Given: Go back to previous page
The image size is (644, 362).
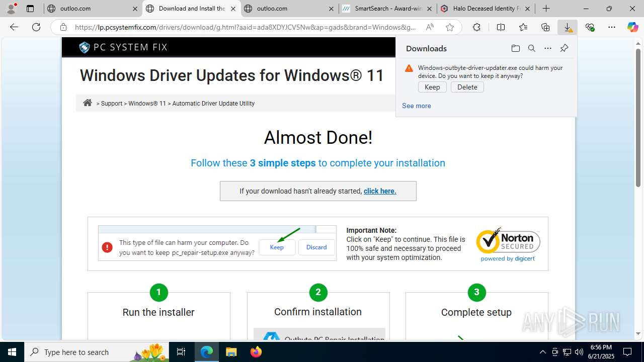Looking at the screenshot, I should click(x=14, y=27).
